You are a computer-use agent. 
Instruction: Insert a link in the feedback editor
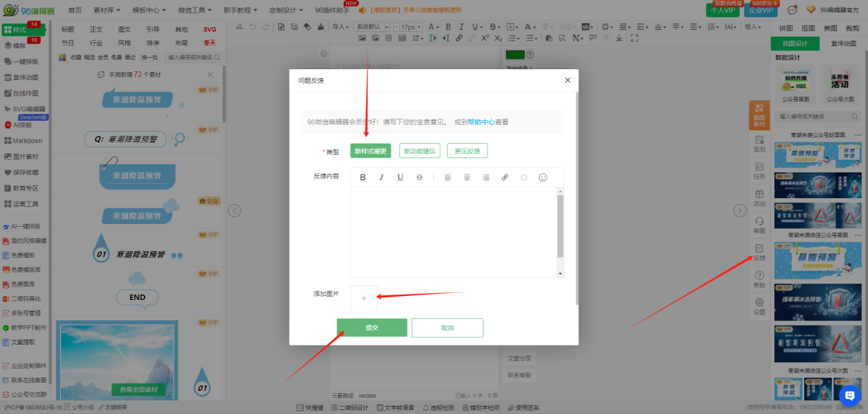point(505,177)
